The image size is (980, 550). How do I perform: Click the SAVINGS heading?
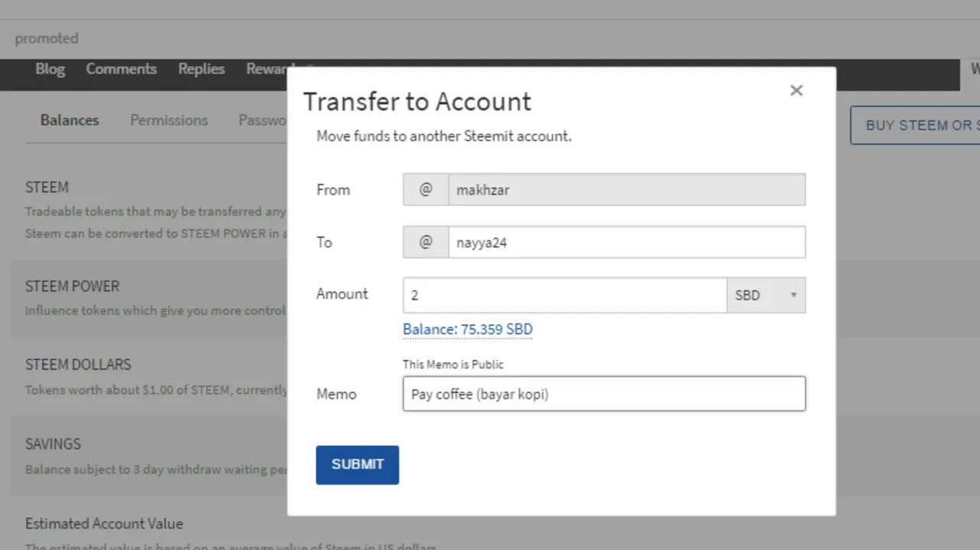tap(53, 444)
